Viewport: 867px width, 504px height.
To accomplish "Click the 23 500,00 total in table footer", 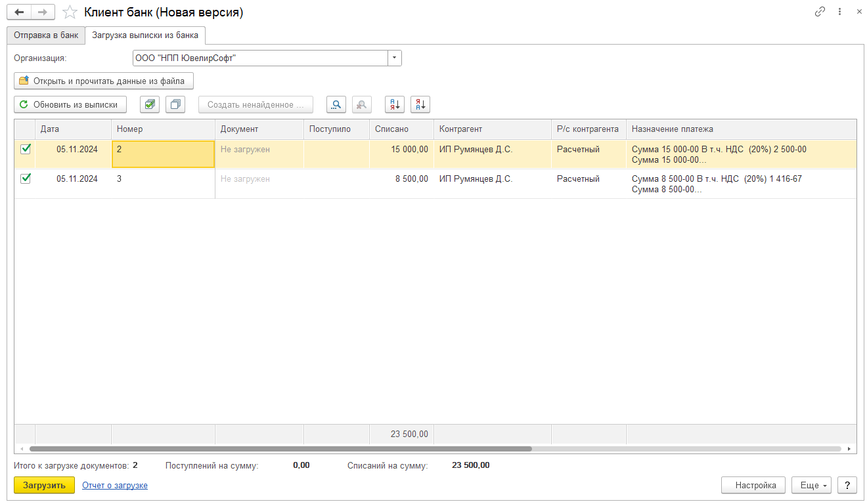I will click(x=401, y=434).
